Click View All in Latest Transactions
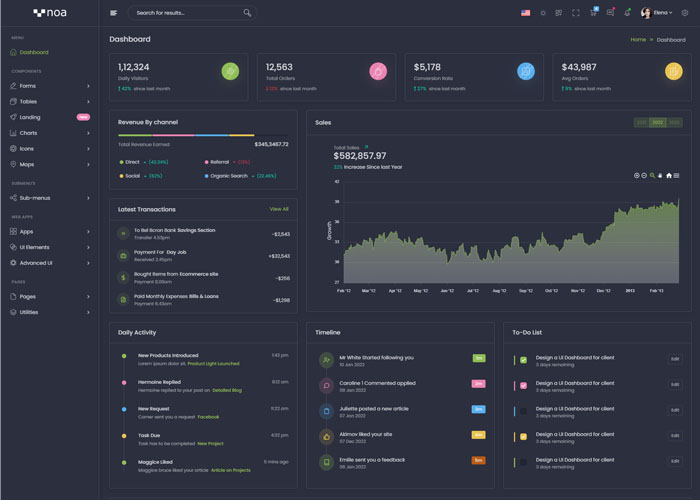This screenshot has width=700, height=500. tap(279, 209)
